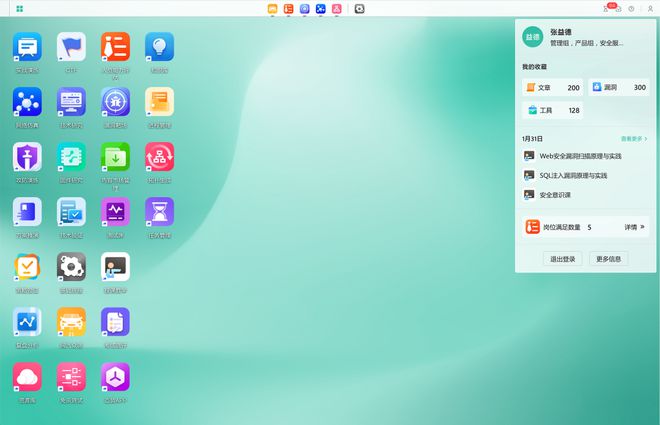Open the pink sliders desktop app

click(x=71, y=377)
